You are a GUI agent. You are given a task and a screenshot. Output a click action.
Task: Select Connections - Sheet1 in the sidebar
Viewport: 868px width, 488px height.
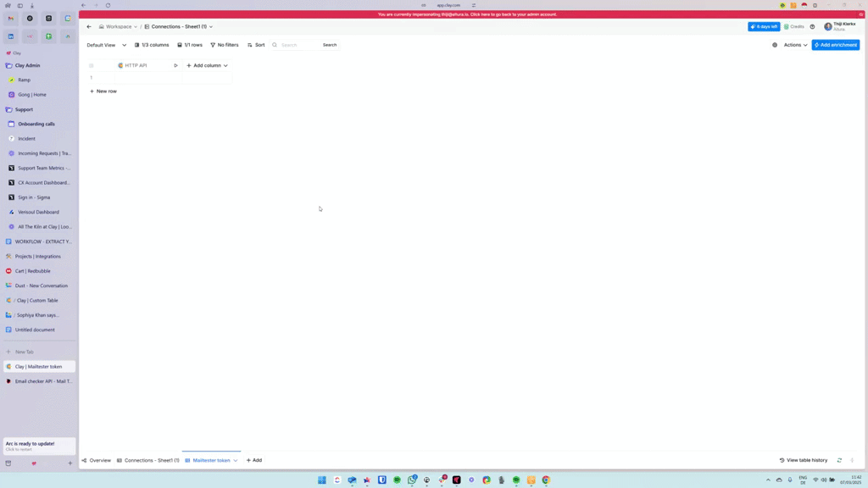point(148,460)
